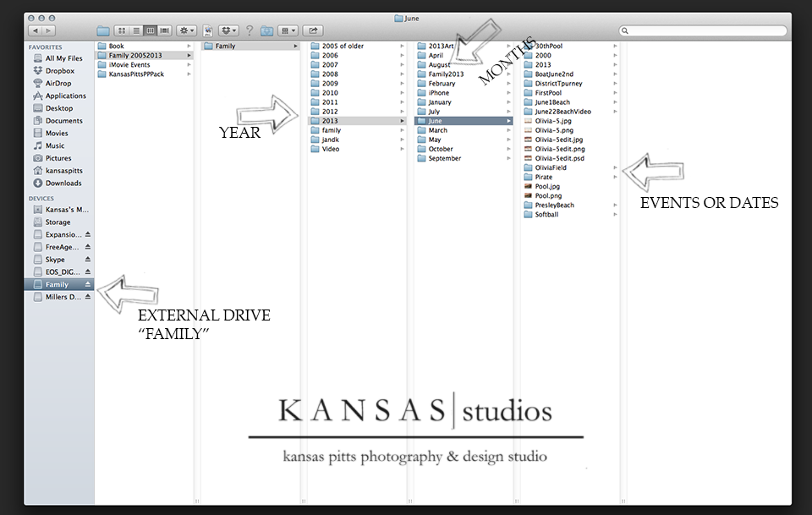Screen dimensions: 812x515
Task: Open Applications in Favorites sidebar
Action: click(65, 96)
